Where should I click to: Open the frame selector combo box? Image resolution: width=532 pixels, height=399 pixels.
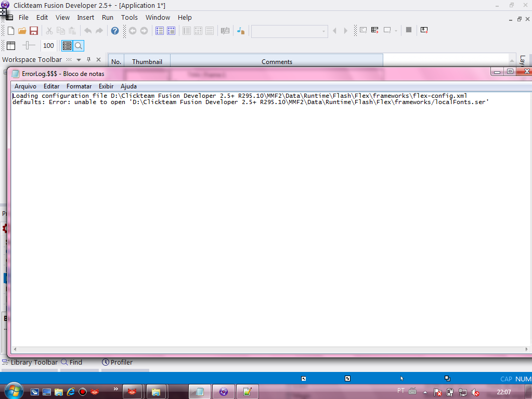pos(290,31)
